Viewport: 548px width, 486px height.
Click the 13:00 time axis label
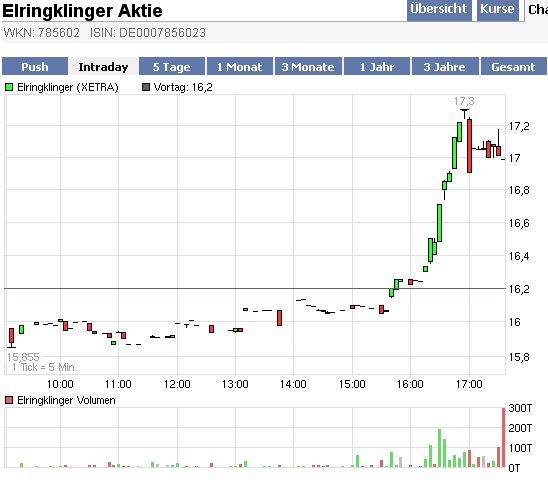coord(235,384)
